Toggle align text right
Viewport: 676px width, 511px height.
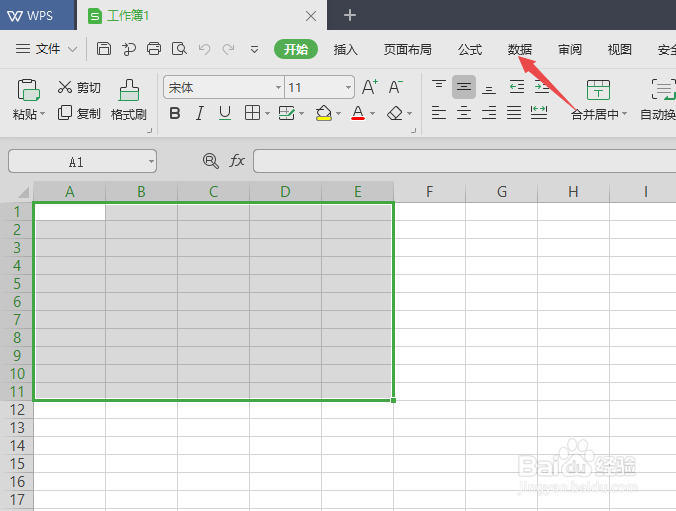489,113
